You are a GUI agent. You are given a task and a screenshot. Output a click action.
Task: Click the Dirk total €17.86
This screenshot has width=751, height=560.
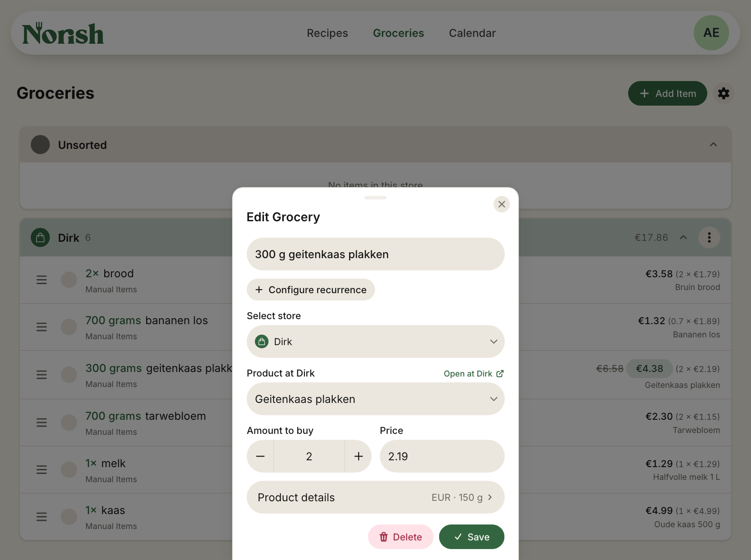651,238
